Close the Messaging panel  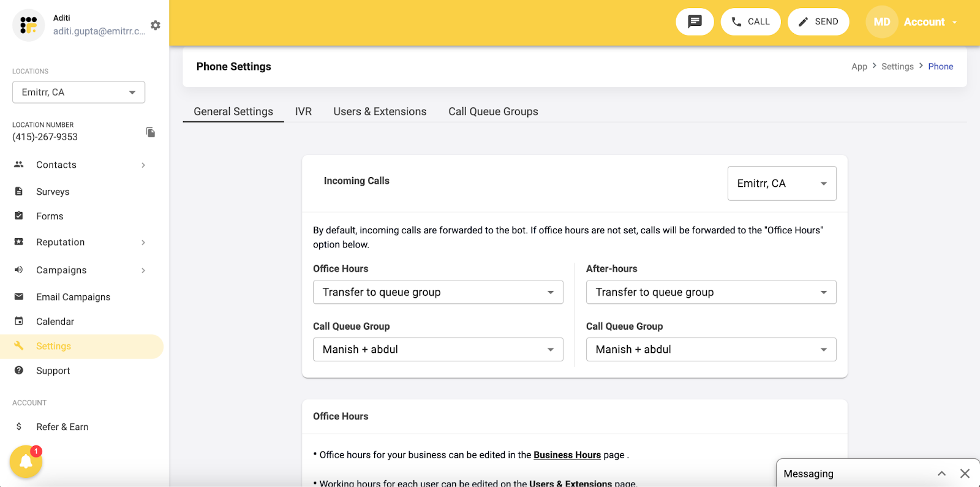pyautogui.click(x=965, y=474)
